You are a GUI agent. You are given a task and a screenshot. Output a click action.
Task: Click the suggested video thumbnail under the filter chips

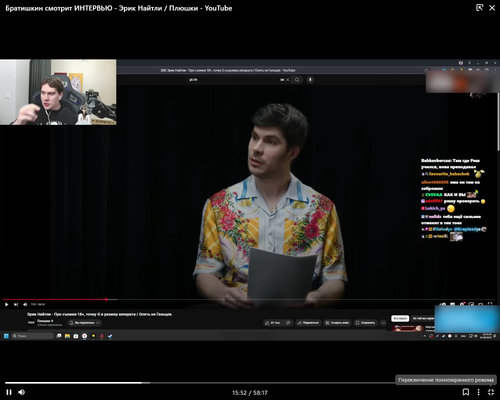[407, 328]
